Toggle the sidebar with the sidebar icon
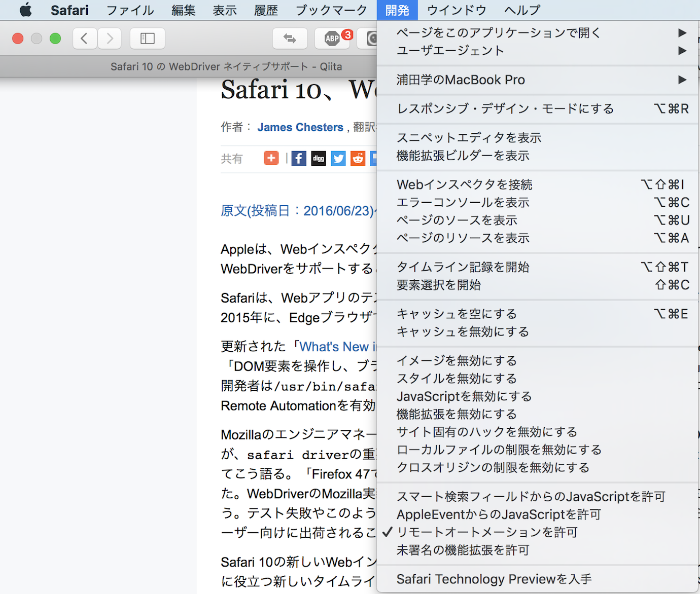 [147, 38]
